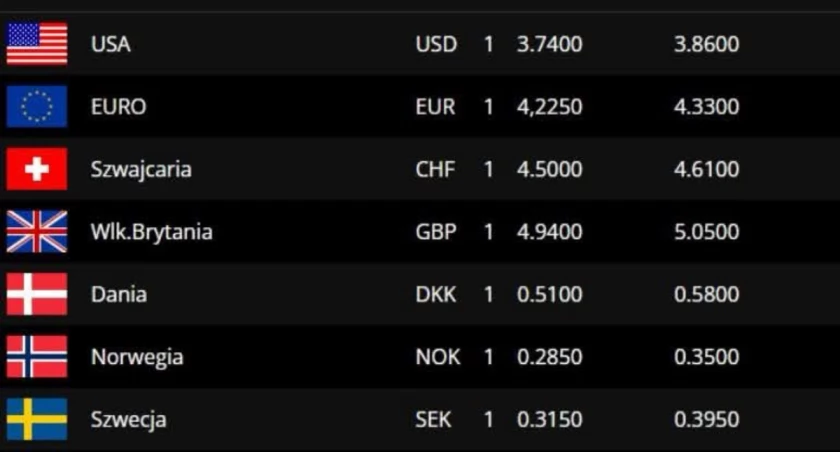Image resolution: width=840 pixels, height=452 pixels.
Task: Select the USD buy rate 3.7400
Action: (x=550, y=44)
